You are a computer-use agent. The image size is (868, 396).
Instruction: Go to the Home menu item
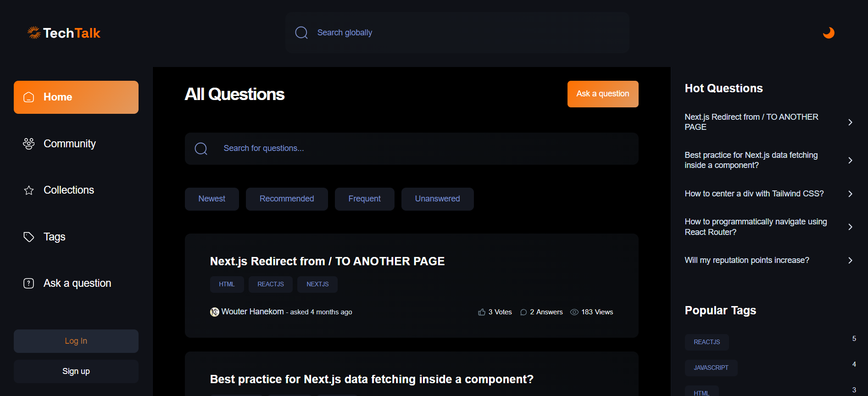pos(76,97)
